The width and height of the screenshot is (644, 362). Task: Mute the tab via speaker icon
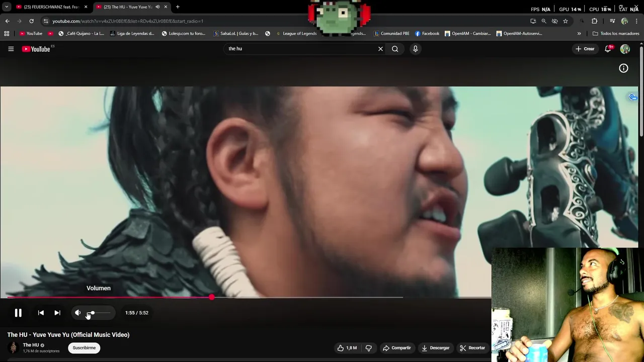(x=157, y=7)
